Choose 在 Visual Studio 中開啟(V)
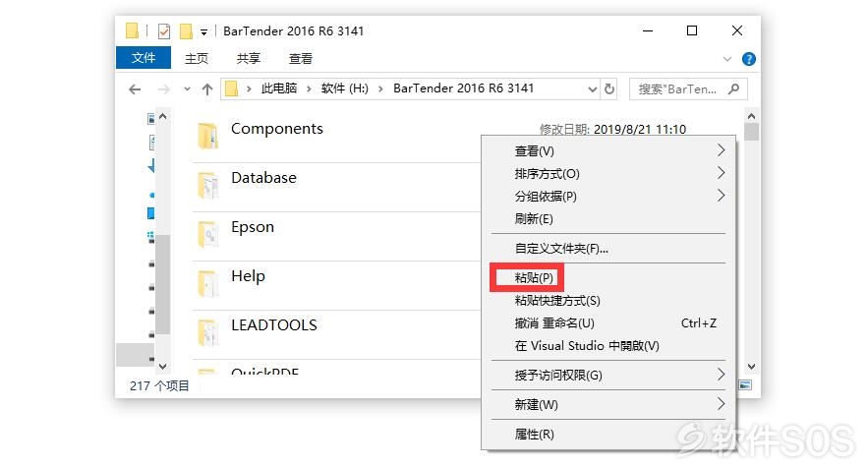This screenshot has height=467, width=868. point(608,346)
